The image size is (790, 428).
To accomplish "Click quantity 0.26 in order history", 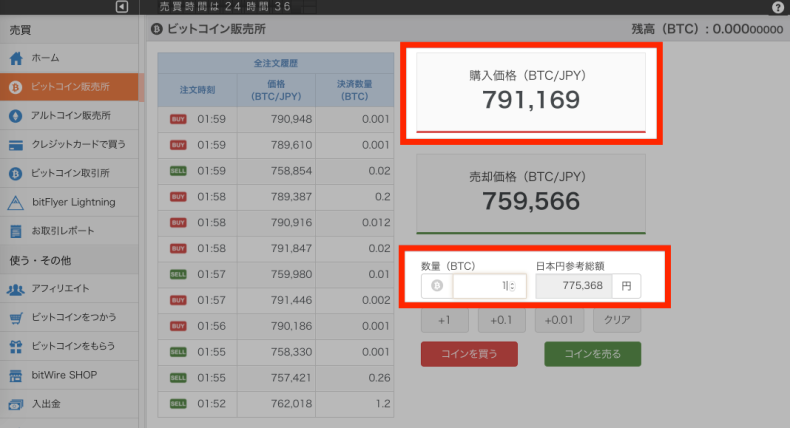I will click(379, 378).
